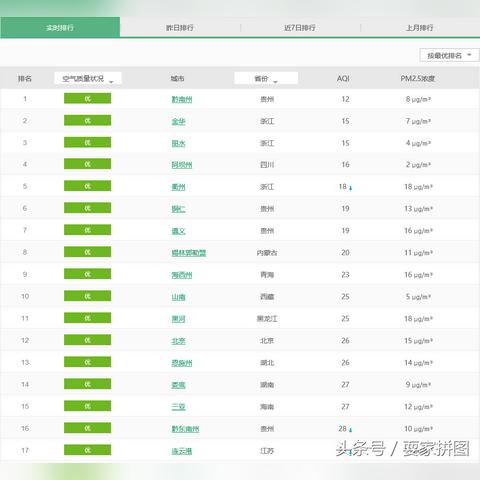Open the 海西州 city link
The width and height of the screenshot is (480, 480).
pos(182,275)
